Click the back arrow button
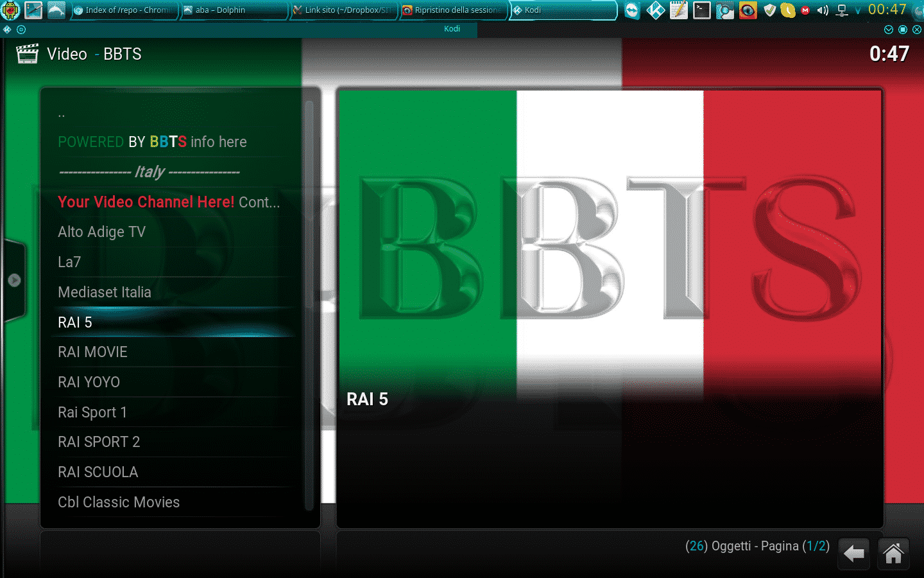The width and height of the screenshot is (924, 578). coord(853,554)
